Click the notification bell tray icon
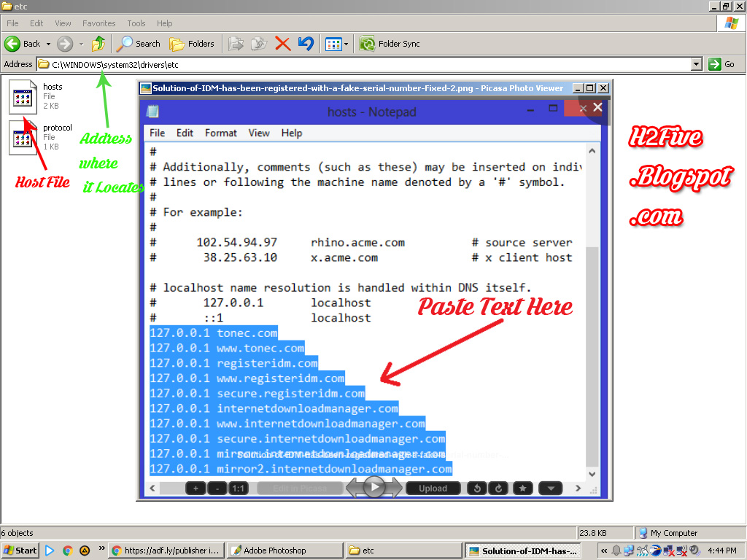Screen dimensions: 747x560 [x=616, y=551]
